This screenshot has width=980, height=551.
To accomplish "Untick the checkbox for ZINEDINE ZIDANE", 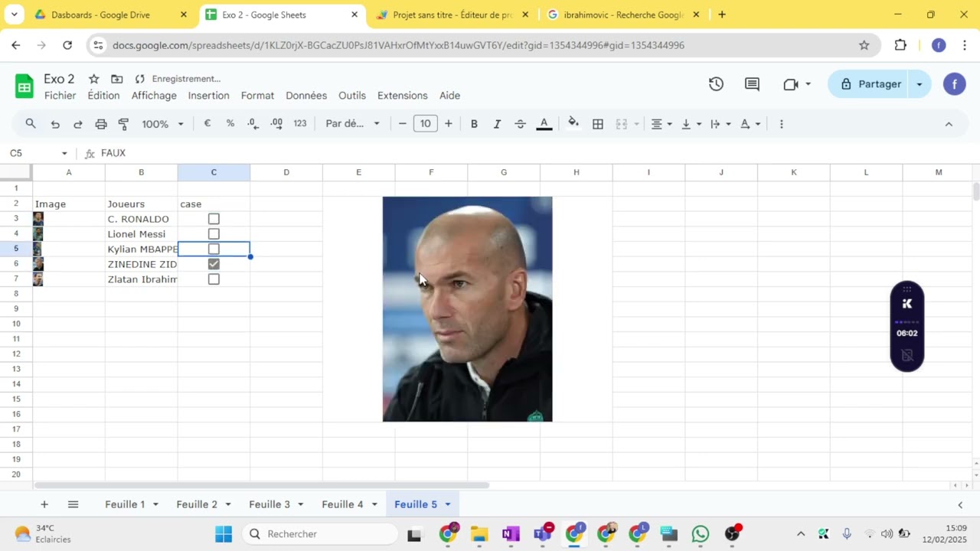I will (214, 264).
